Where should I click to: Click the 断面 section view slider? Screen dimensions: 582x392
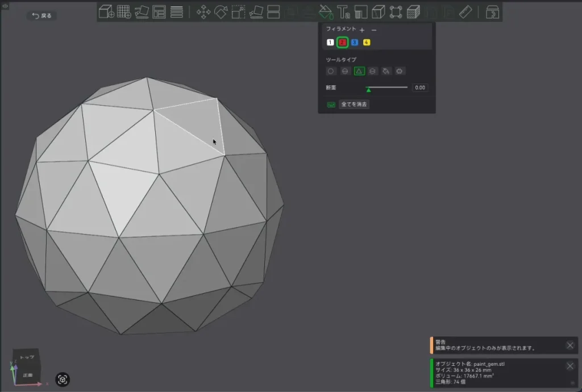tap(386, 88)
